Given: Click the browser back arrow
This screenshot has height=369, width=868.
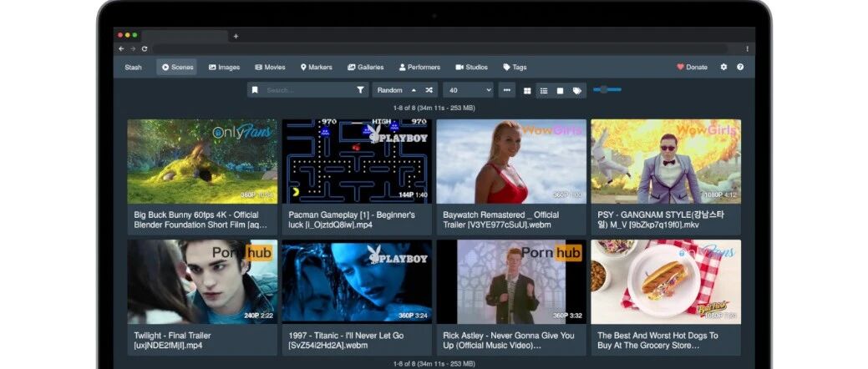Looking at the screenshot, I should click(121, 48).
